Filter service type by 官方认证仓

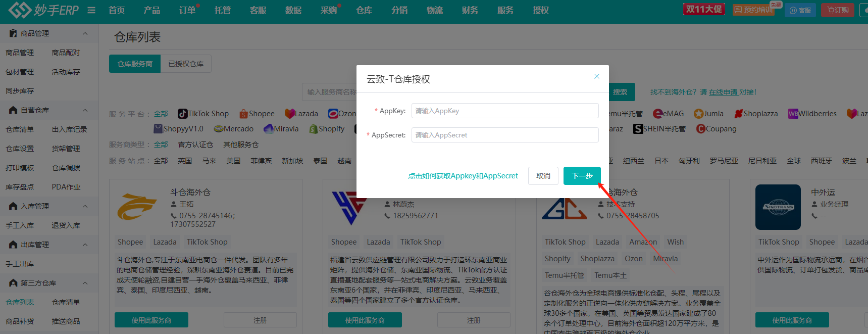195,145
